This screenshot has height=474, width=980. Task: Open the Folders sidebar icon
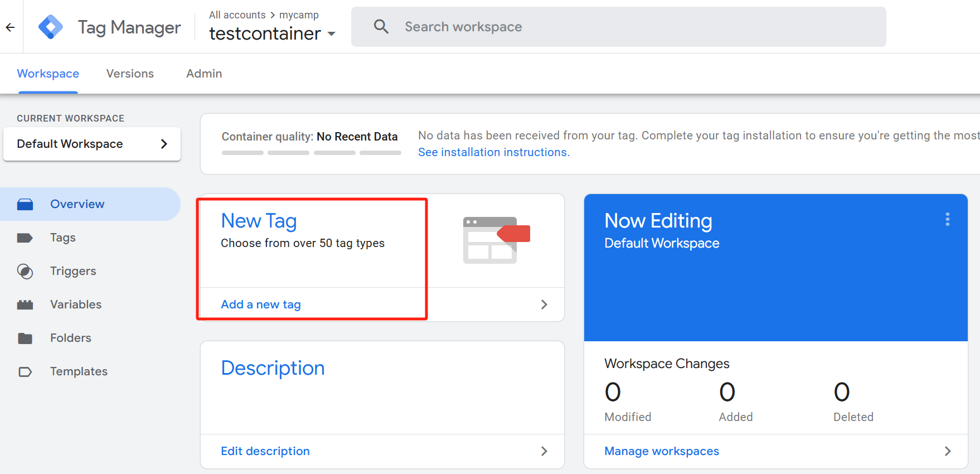coord(25,338)
